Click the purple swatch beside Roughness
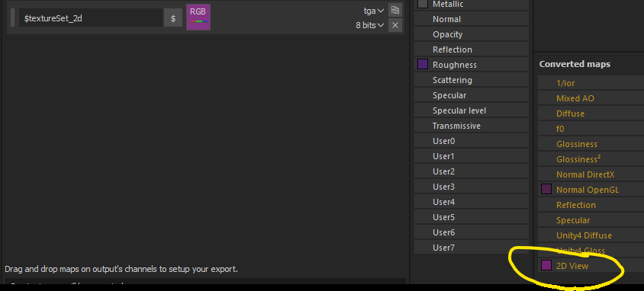The width and height of the screenshot is (644, 291). tap(423, 64)
